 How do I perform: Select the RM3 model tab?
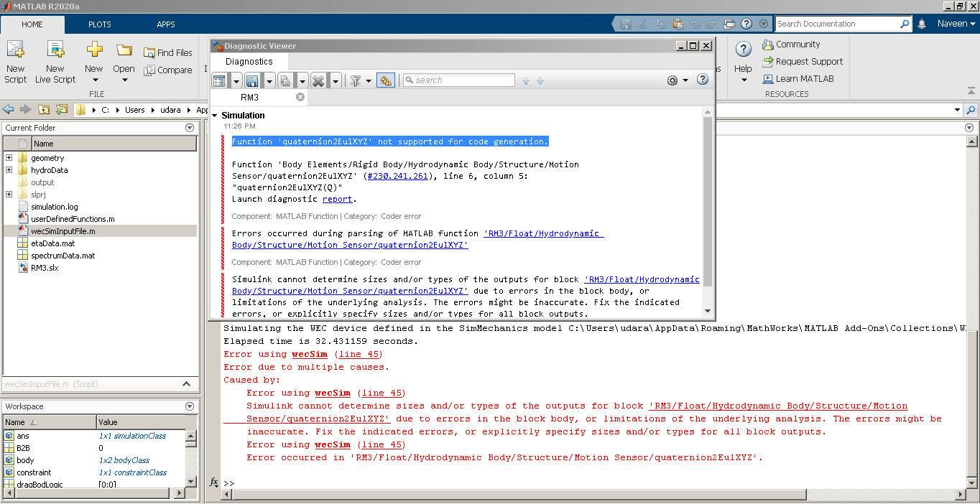tap(250, 98)
